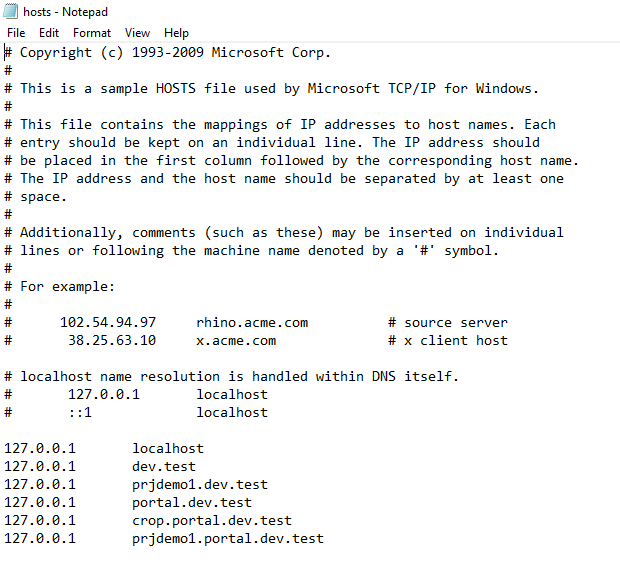
Task: Click the prjdemo1.portal.dev.test host name
Action: pyautogui.click(x=228, y=539)
